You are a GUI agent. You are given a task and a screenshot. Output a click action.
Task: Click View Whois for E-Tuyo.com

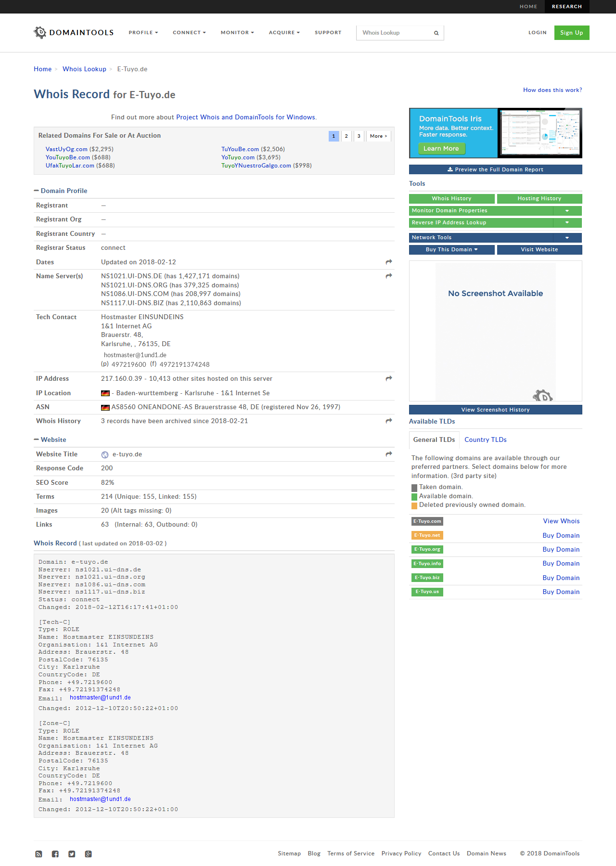pos(561,521)
